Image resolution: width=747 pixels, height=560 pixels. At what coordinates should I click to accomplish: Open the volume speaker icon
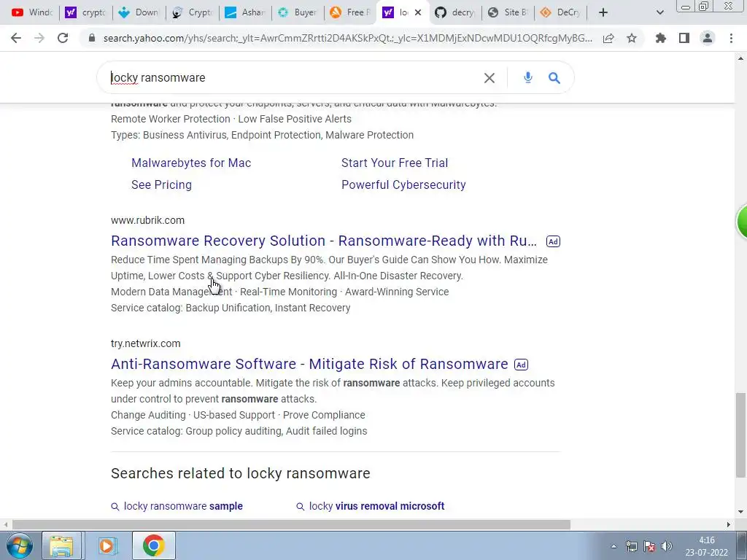[x=667, y=546]
